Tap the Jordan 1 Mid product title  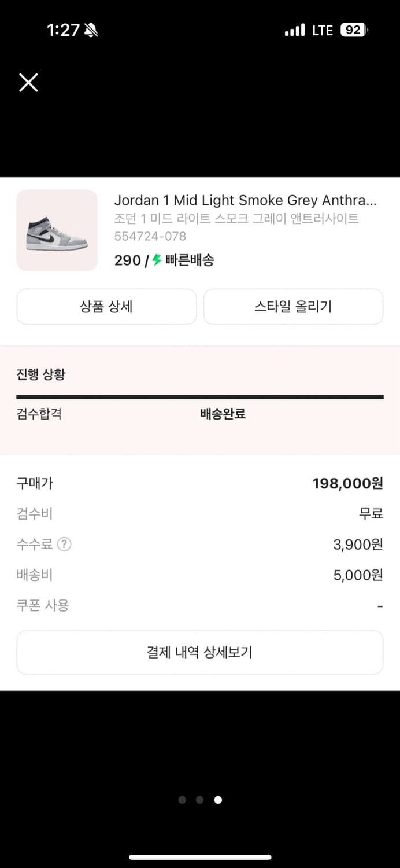coord(245,200)
